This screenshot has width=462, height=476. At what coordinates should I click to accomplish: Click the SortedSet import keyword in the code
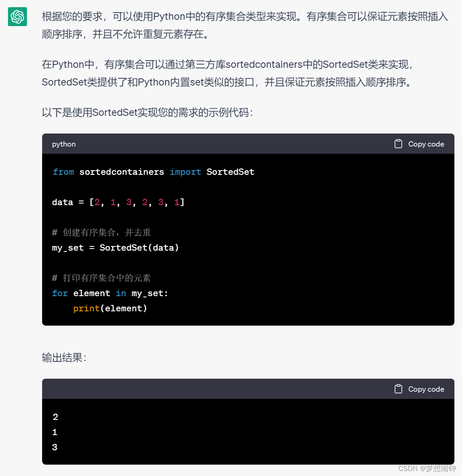pos(230,171)
